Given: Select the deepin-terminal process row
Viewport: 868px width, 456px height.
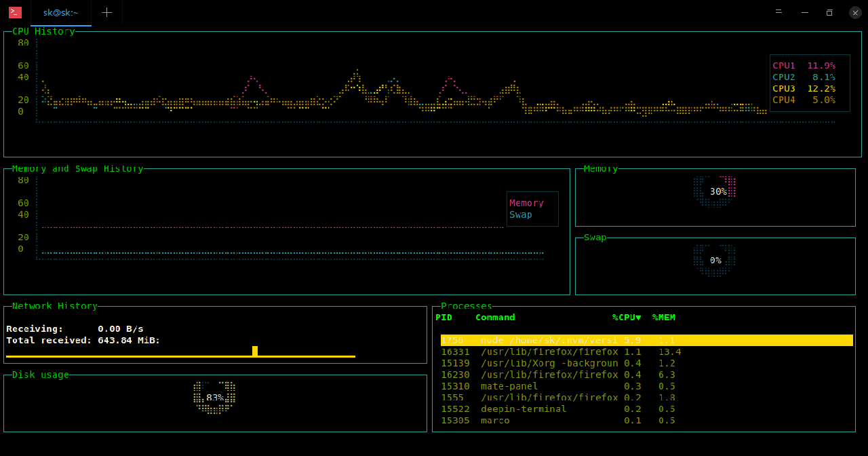Looking at the screenshot, I should (x=523, y=409).
